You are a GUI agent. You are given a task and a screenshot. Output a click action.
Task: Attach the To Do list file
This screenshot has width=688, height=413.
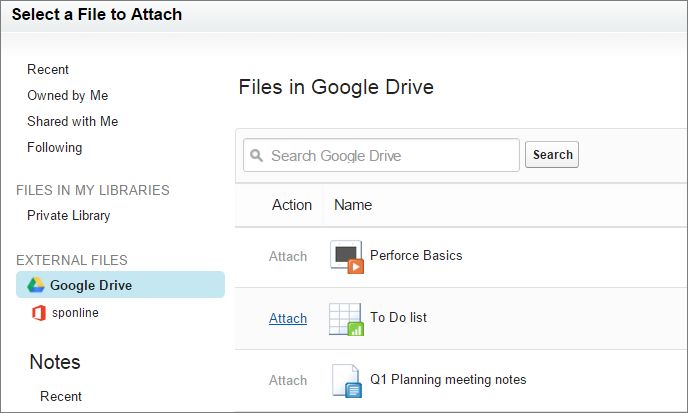point(288,318)
